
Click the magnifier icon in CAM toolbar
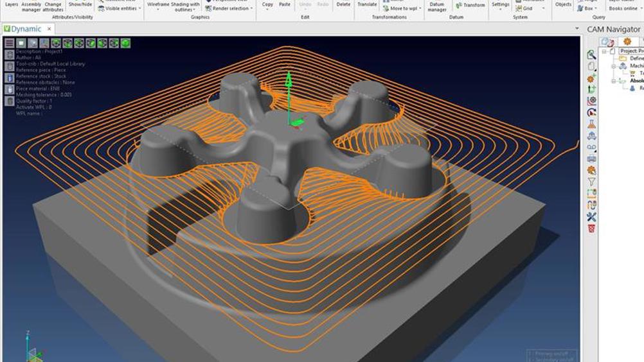(x=591, y=55)
